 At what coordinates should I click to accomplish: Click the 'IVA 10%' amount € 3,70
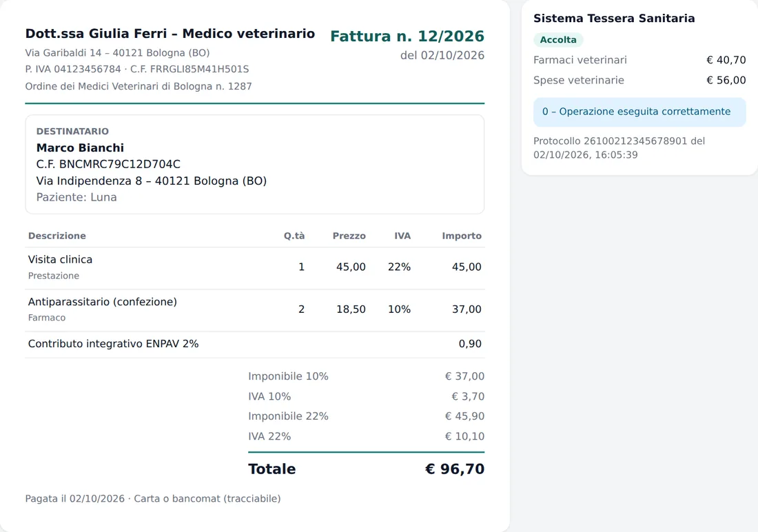468,396
